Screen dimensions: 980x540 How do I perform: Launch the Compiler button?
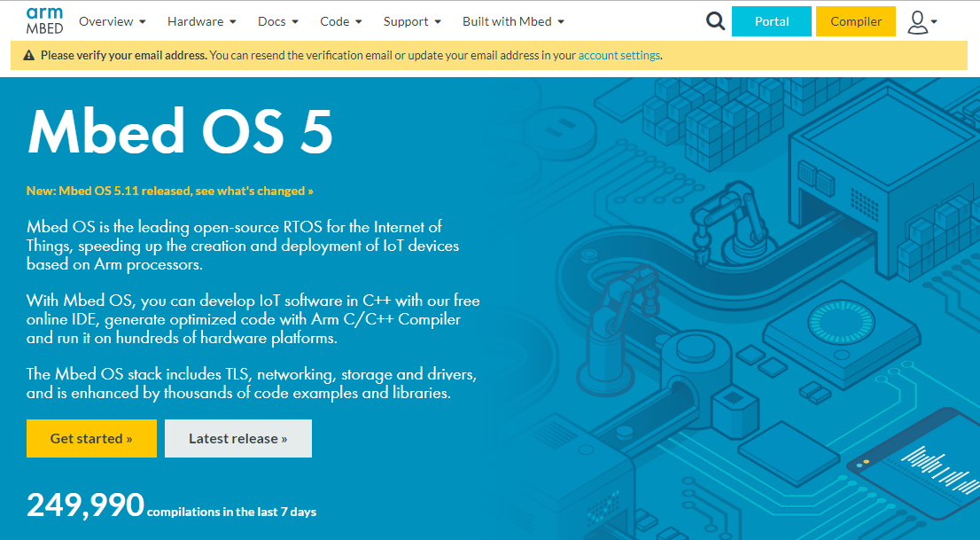pos(855,21)
